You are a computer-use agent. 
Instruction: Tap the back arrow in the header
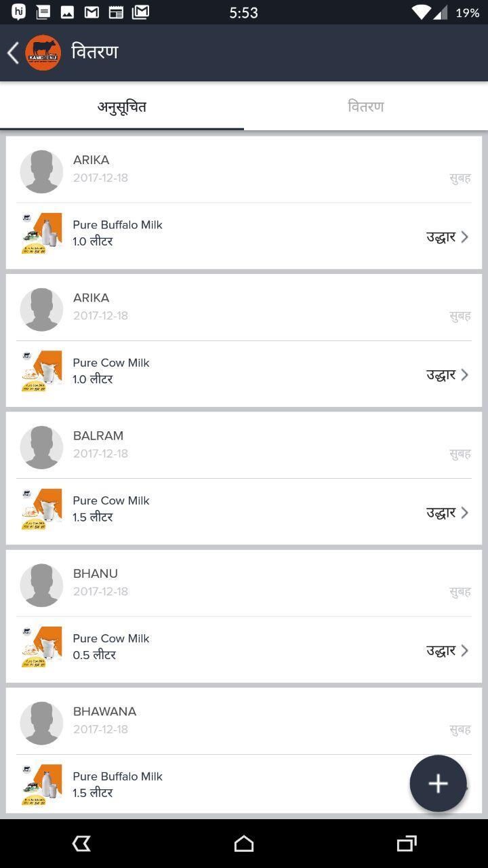13,53
